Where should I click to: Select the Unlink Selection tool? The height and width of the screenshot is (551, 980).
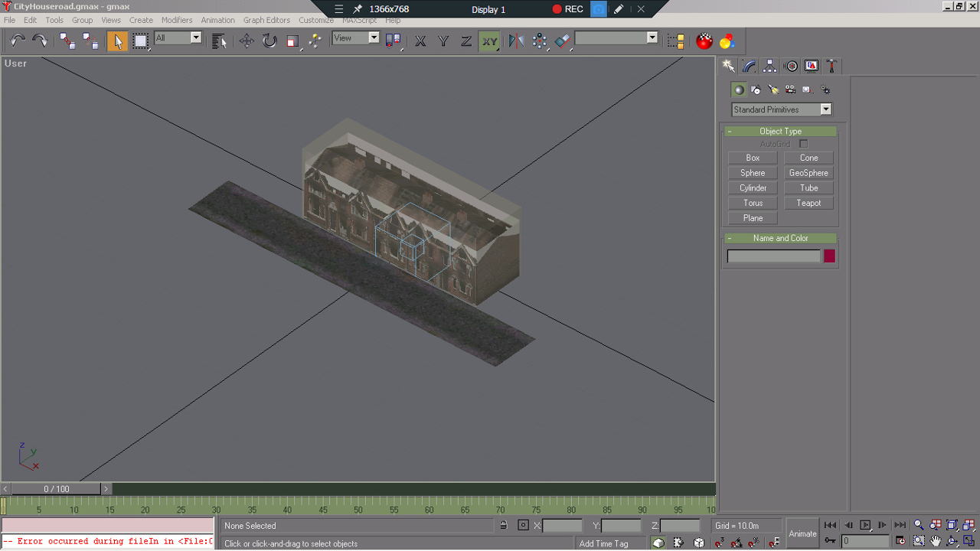click(90, 41)
